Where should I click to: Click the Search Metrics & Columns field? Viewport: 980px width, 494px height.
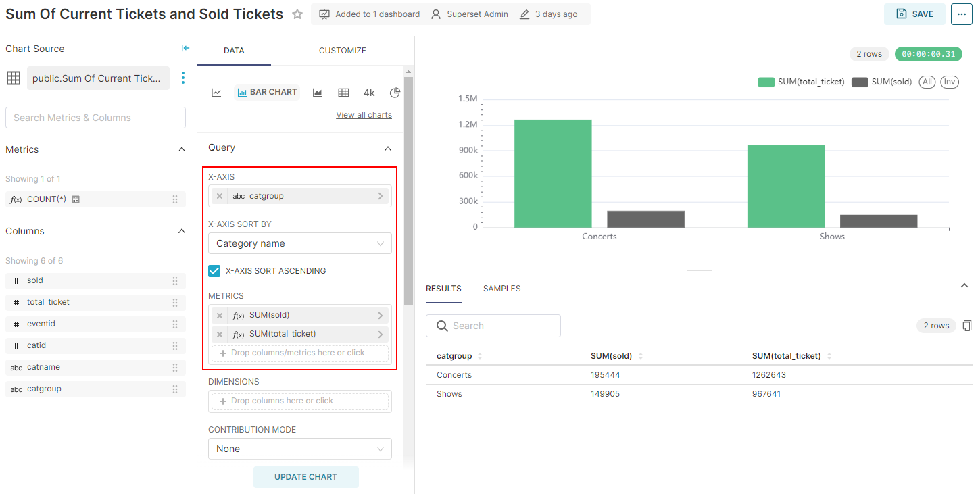tap(95, 118)
